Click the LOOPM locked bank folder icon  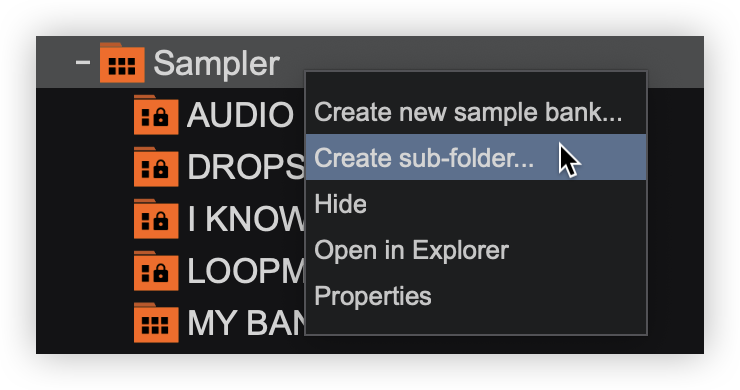[156, 271]
